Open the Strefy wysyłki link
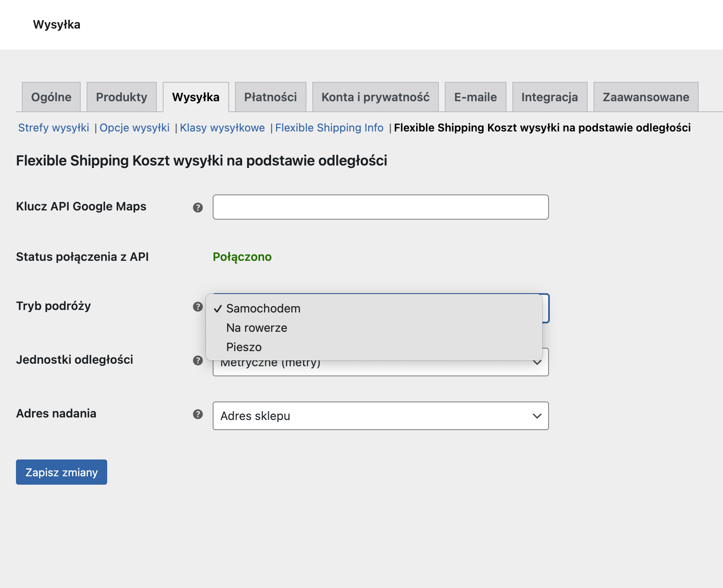 [x=53, y=128]
